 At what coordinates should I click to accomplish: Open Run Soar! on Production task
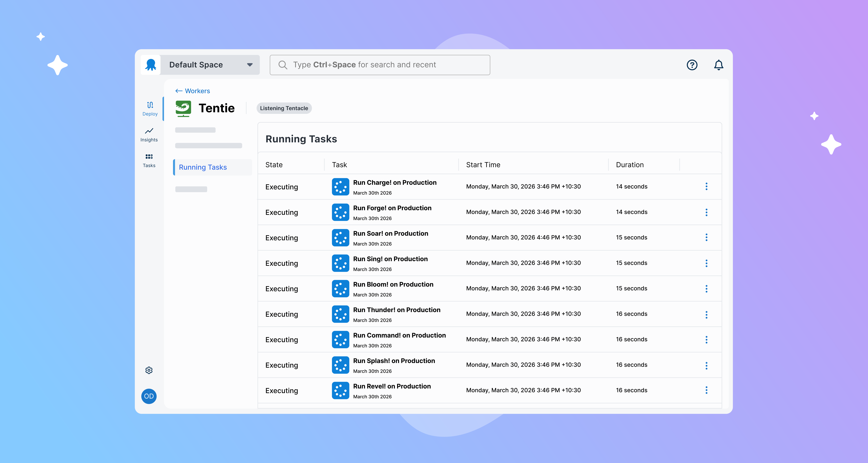[x=391, y=234]
